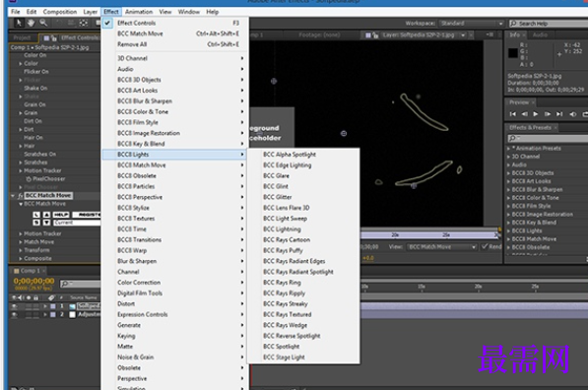This screenshot has height=390, width=588.
Task: Open BCC8 Particles submenu
Action: coord(175,186)
